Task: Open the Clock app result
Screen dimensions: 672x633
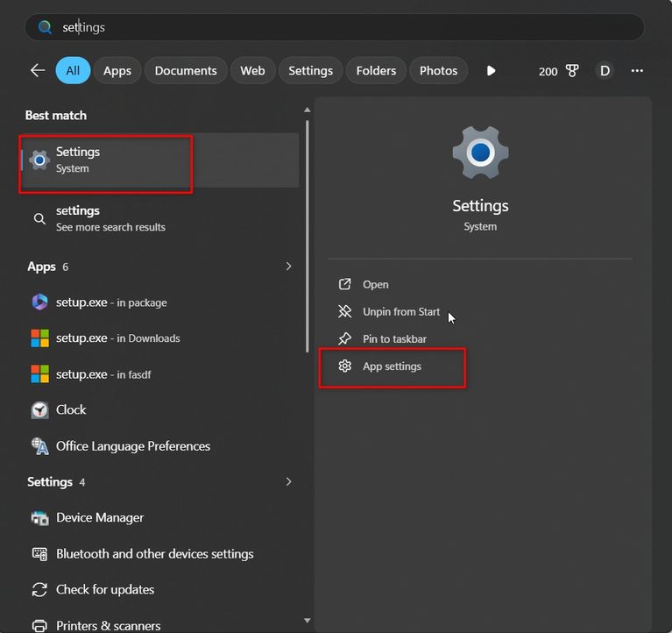Action: click(159, 410)
